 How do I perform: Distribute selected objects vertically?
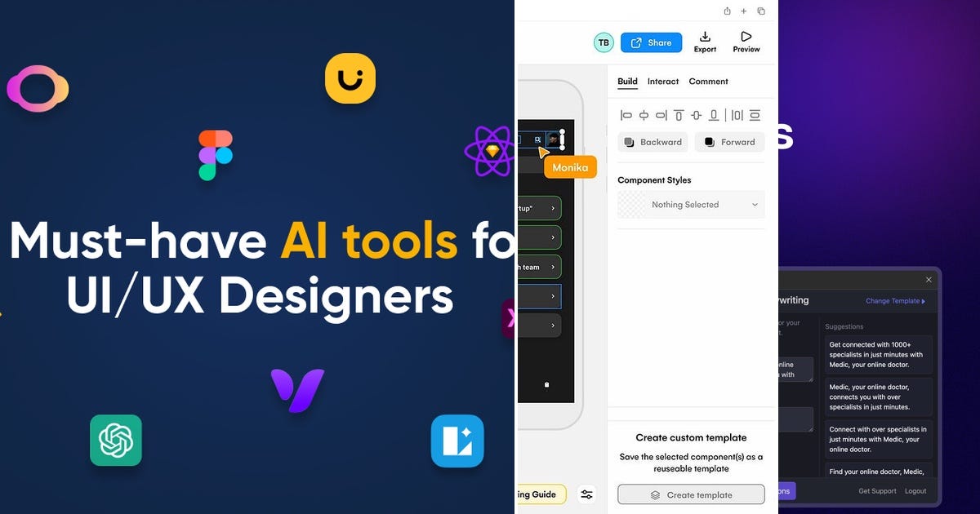(x=755, y=115)
